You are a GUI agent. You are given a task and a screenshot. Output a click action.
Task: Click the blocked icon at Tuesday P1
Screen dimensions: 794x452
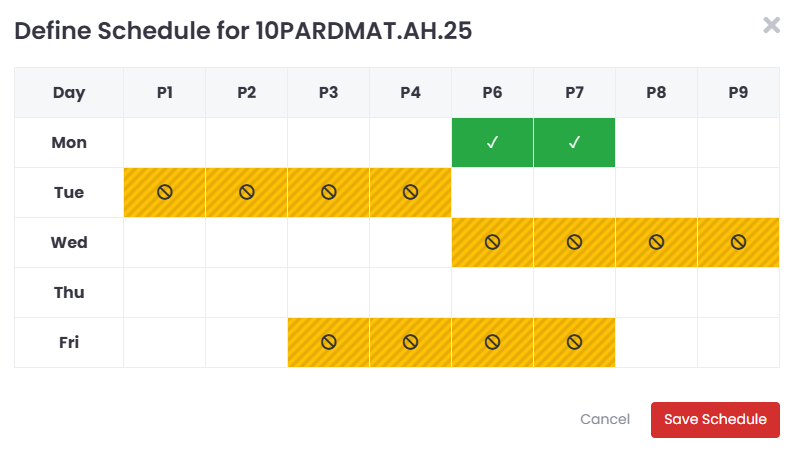[165, 192]
